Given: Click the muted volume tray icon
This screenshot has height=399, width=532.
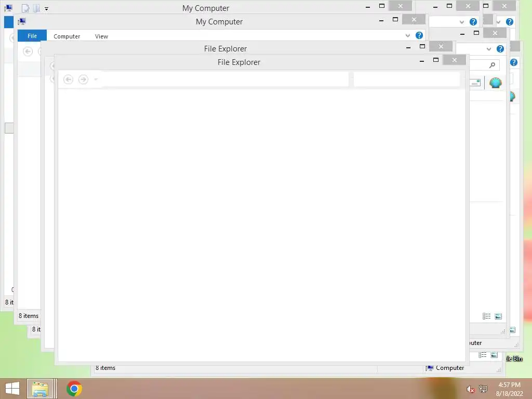Looking at the screenshot, I should (x=470, y=389).
